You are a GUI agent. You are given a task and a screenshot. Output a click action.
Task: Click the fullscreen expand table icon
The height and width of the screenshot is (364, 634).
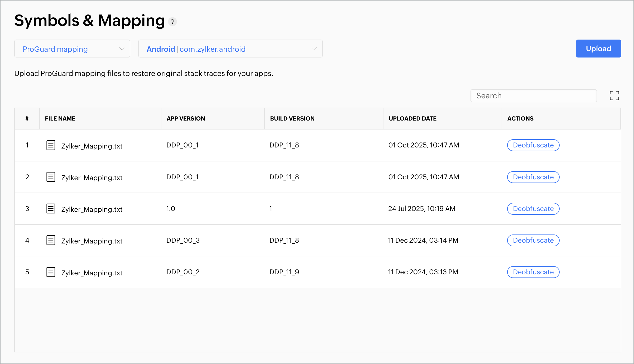[x=614, y=95]
